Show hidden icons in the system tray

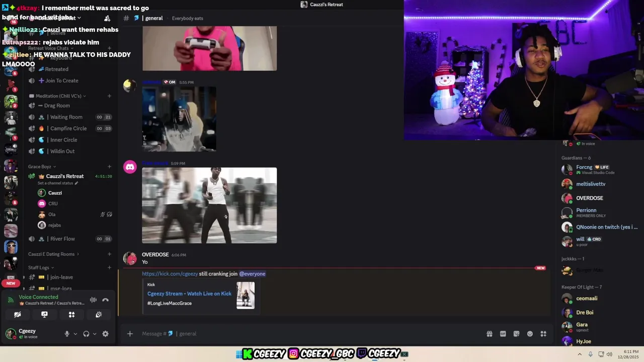point(580,354)
